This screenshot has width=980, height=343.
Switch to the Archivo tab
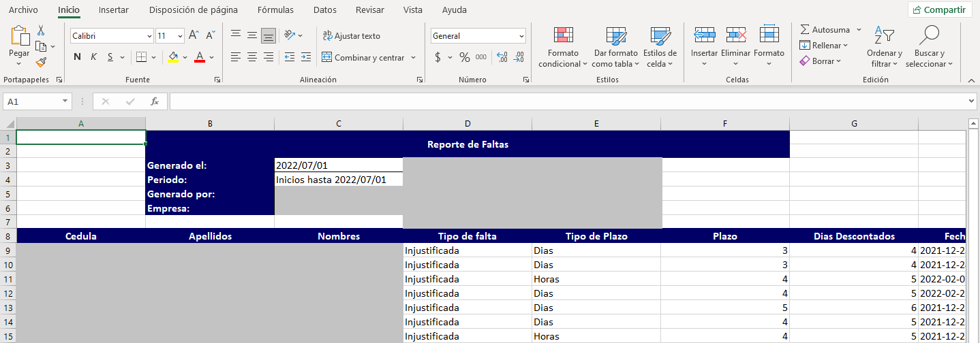tap(23, 10)
